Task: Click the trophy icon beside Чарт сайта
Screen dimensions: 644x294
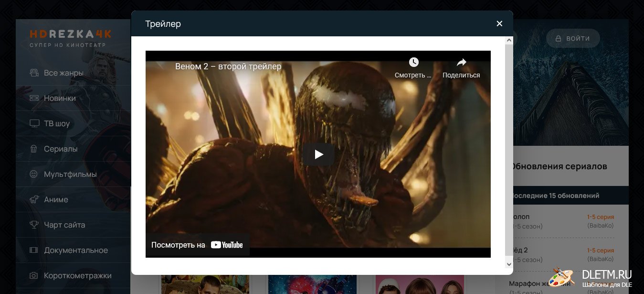Action: coord(34,225)
